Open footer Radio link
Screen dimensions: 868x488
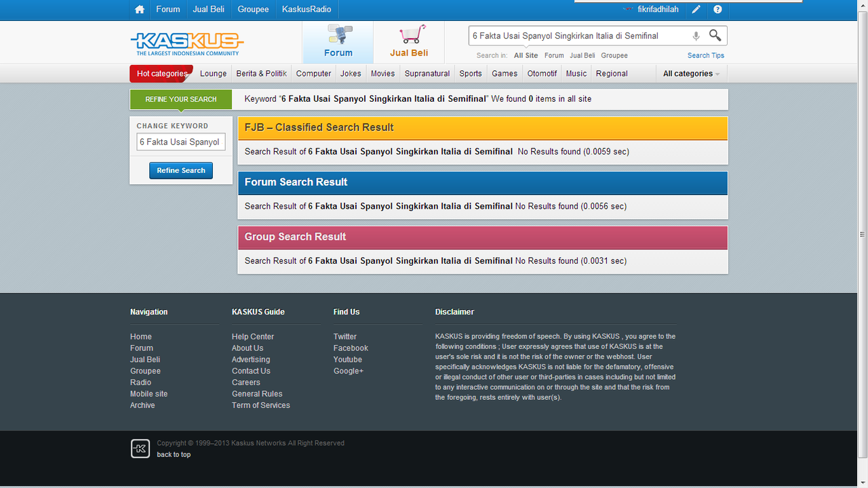point(141,383)
